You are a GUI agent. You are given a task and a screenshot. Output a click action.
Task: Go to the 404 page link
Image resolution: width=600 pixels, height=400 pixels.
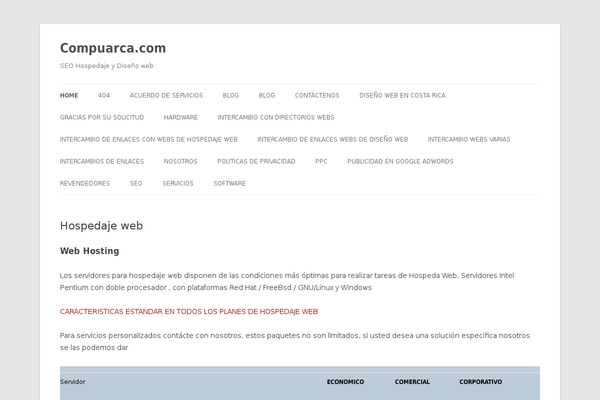(x=104, y=95)
